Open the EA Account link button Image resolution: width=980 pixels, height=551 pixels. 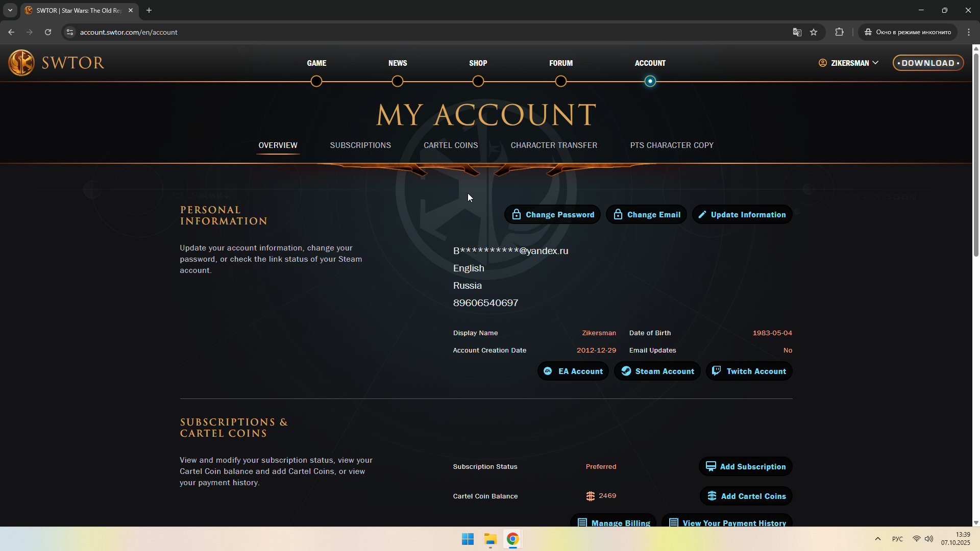click(x=573, y=371)
